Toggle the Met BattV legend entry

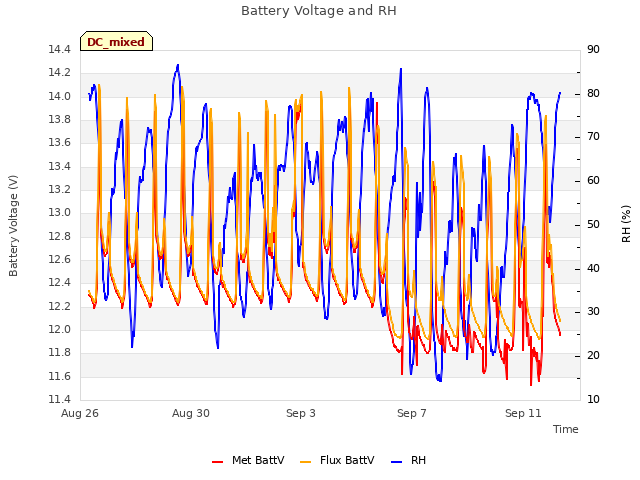248,460
